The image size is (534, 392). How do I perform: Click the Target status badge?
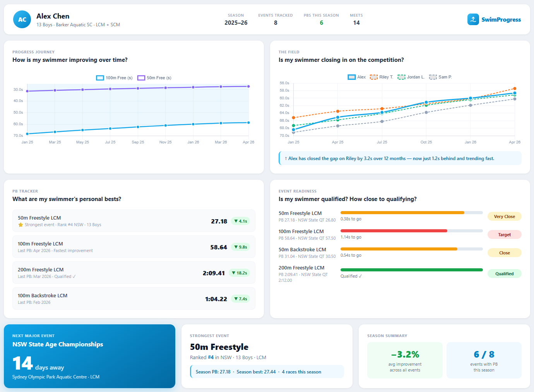click(x=504, y=235)
